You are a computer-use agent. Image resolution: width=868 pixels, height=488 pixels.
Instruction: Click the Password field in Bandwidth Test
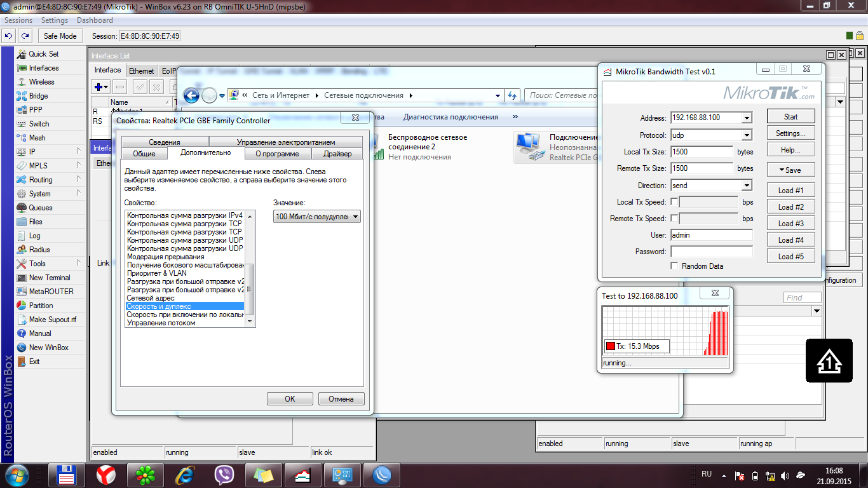(x=711, y=252)
